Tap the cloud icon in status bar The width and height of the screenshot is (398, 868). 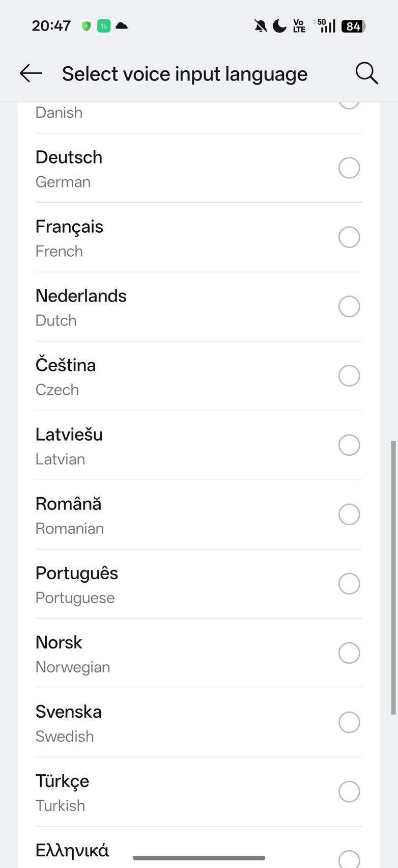click(x=122, y=26)
